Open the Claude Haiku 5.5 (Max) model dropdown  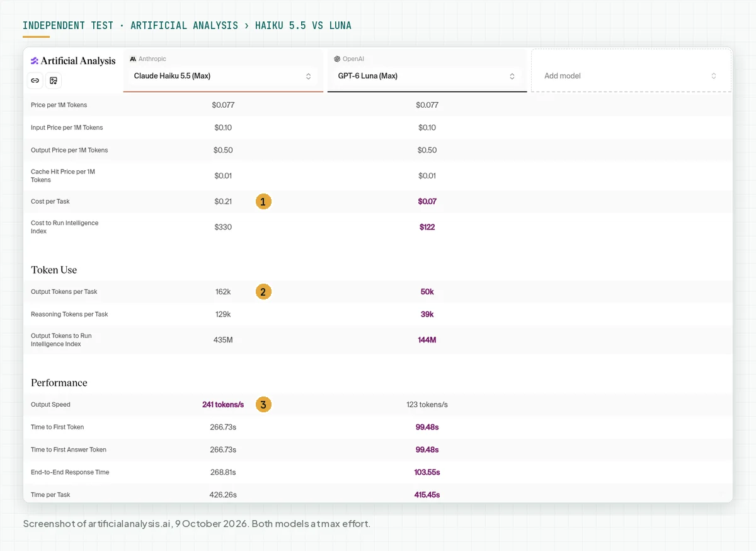click(223, 76)
